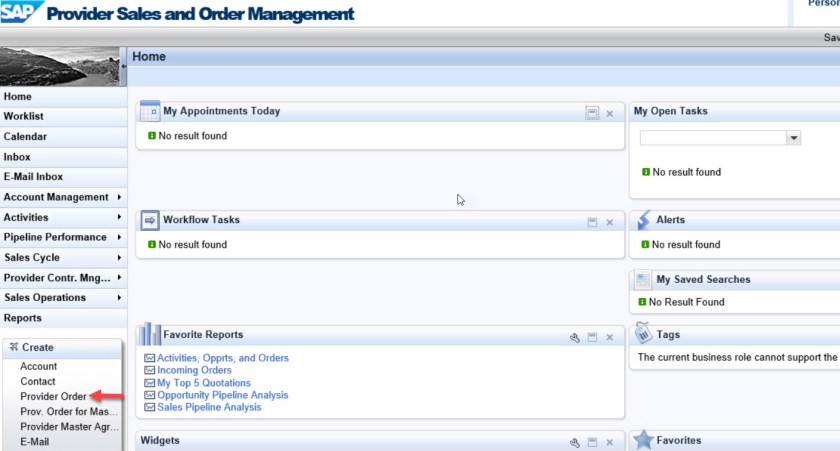Open My Top 5 Quotations report

click(204, 383)
